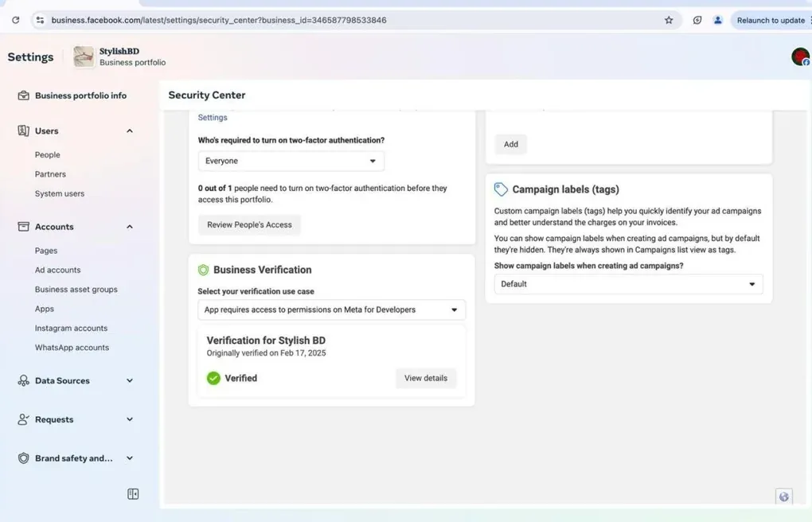This screenshot has height=522, width=812.
Task: Open Ad accounts
Action: (57, 270)
